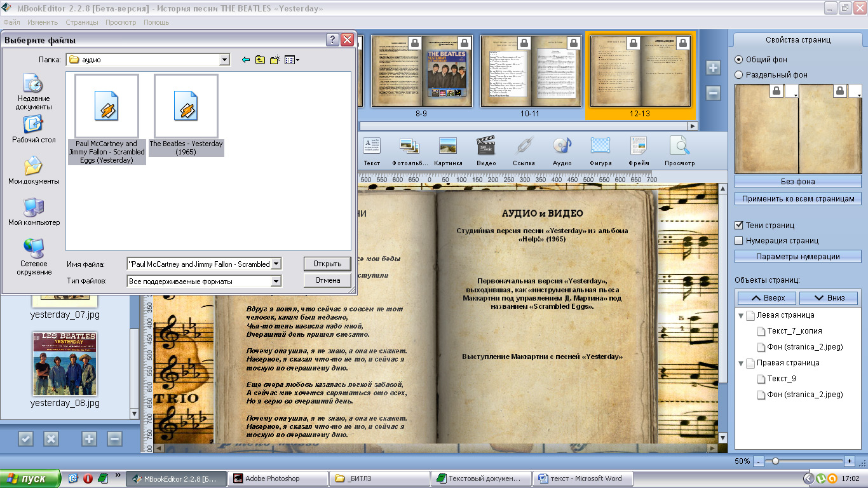Screen dimensions: 868x488
Task: Remove a page with the minus button
Action: [x=713, y=93]
